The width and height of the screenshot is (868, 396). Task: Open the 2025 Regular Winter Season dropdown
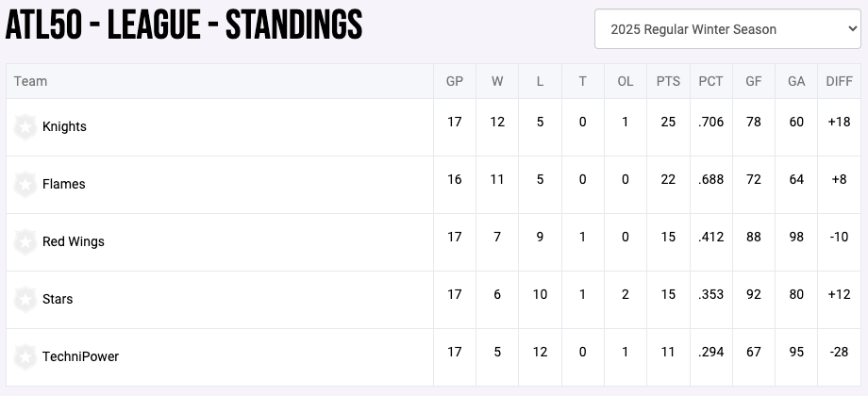pyautogui.click(x=727, y=29)
